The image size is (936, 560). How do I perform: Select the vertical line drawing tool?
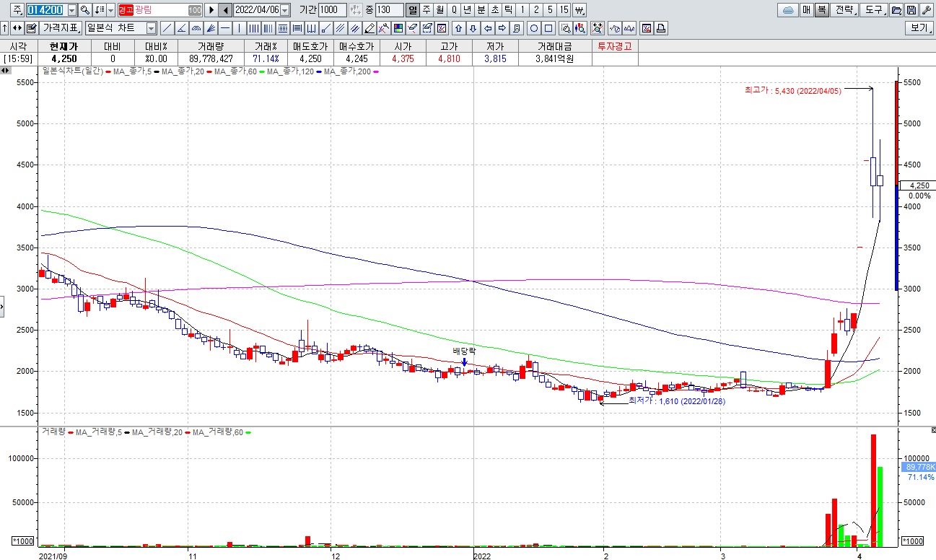point(238,28)
